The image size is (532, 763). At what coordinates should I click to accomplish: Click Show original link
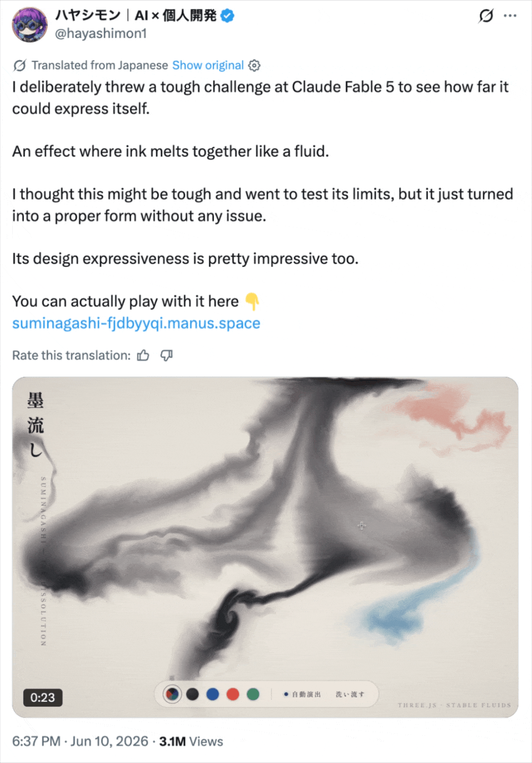pyautogui.click(x=208, y=65)
